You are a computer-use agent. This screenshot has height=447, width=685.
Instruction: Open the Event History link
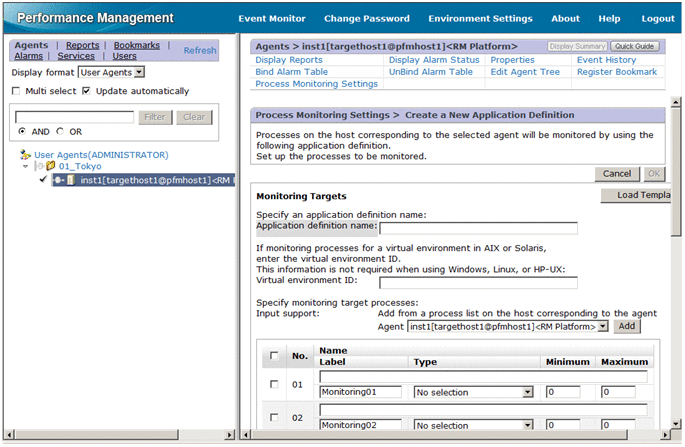606,60
